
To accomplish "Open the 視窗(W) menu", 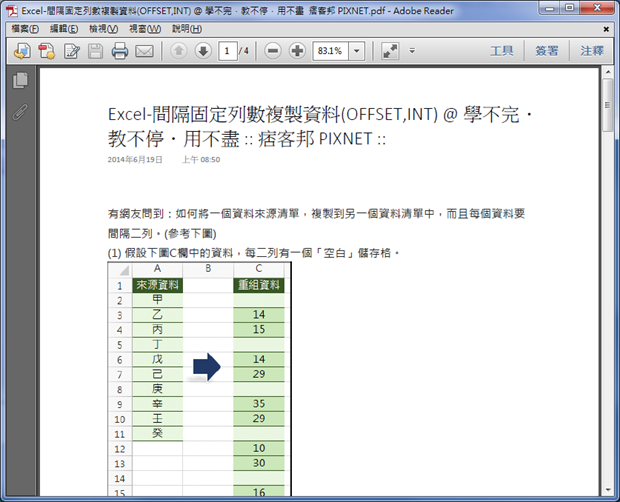I will [145, 29].
